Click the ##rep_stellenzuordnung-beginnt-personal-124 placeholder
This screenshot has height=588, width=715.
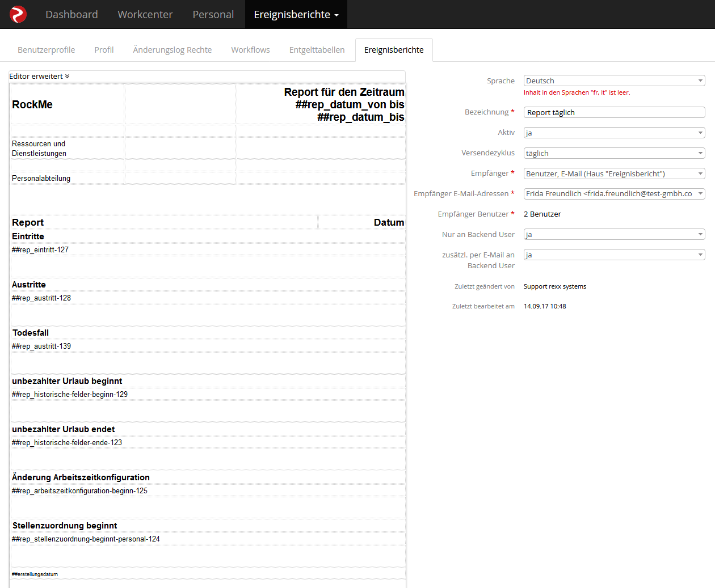tap(86, 539)
